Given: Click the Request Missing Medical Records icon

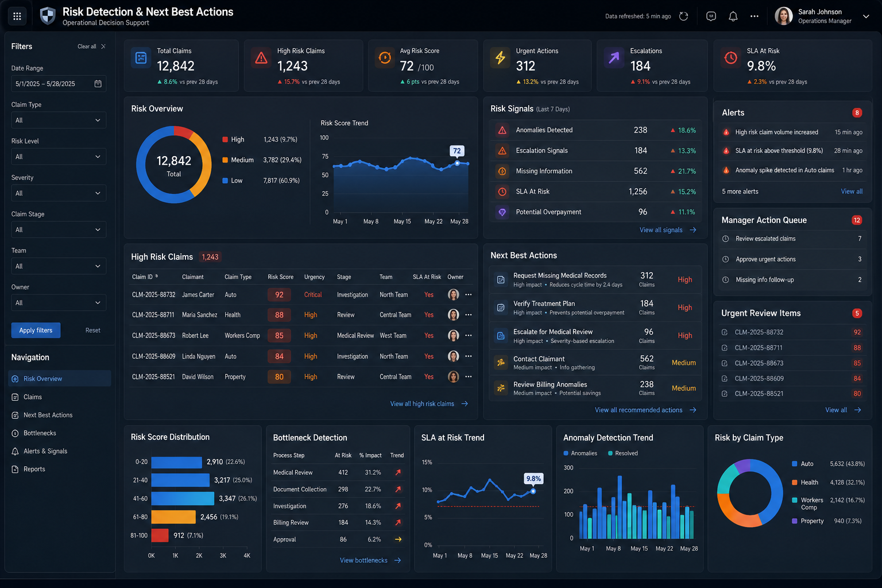Looking at the screenshot, I should [x=501, y=280].
